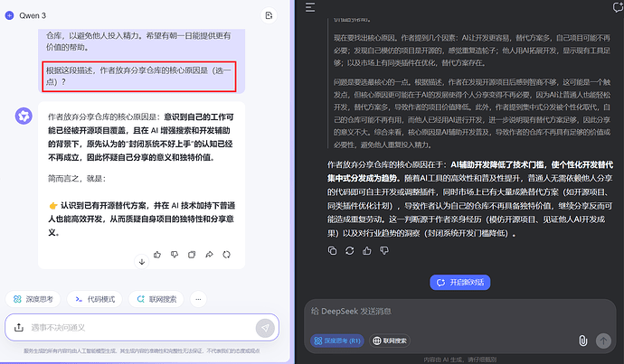Click the upload icon in Qwen input
This screenshot has height=364, width=624.
point(19,328)
